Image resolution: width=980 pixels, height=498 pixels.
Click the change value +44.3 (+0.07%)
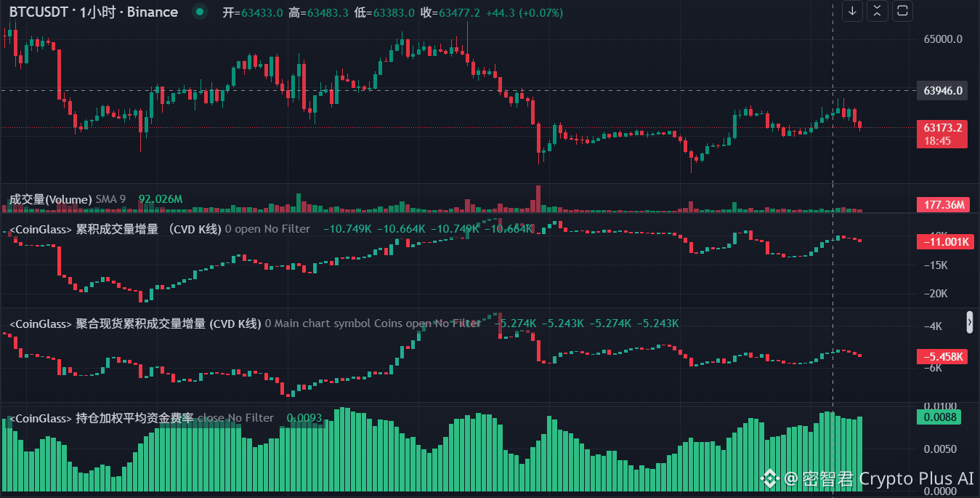tap(524, 13)
